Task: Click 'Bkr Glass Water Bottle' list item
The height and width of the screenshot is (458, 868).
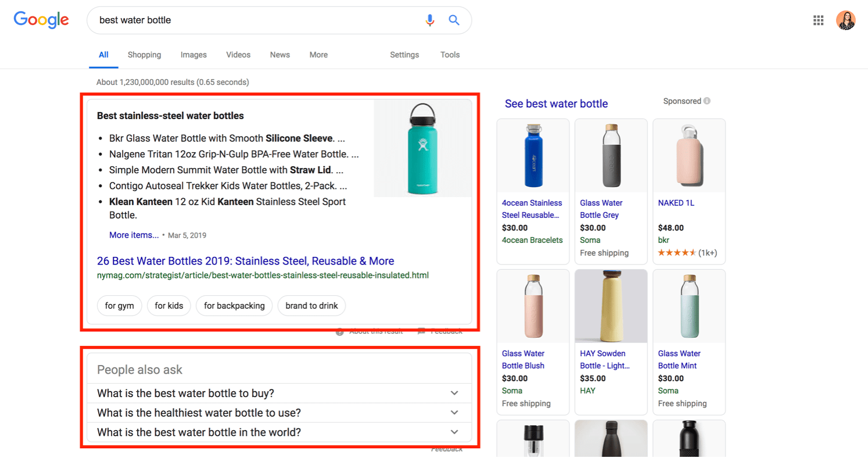Action: tap(227, 138)
